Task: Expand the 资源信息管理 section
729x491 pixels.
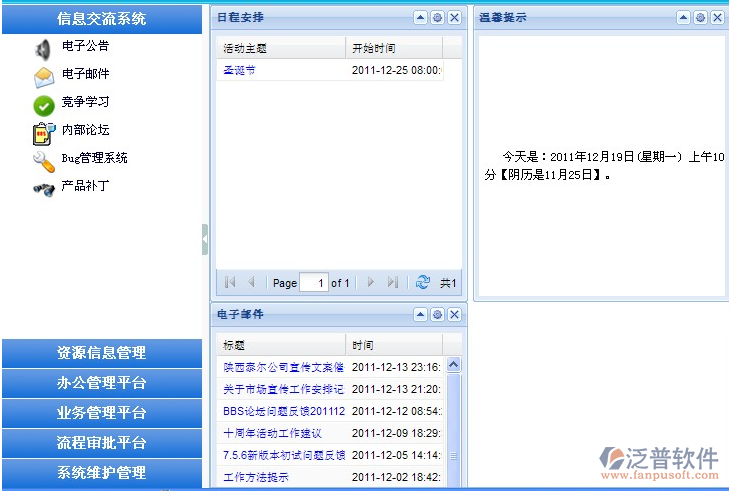Action: click(102, 353)
